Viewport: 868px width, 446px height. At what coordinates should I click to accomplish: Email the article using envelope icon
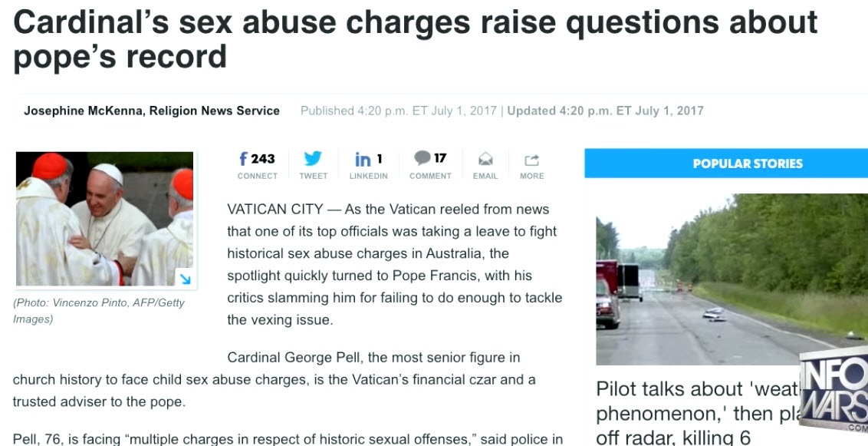point(485,160)
